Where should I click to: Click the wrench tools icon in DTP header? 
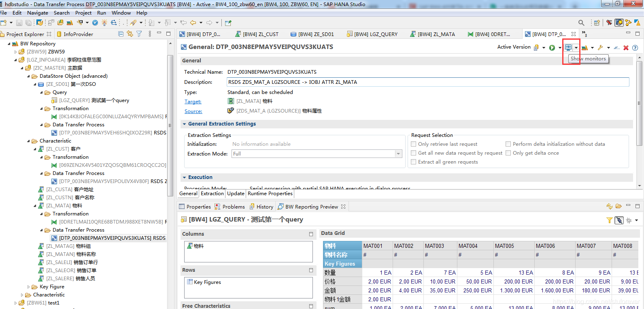coord(600,48)
